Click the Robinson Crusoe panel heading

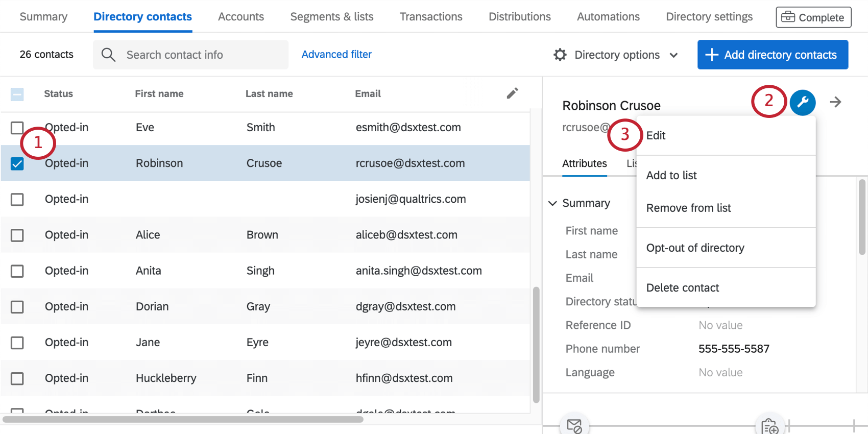point(611,106)
